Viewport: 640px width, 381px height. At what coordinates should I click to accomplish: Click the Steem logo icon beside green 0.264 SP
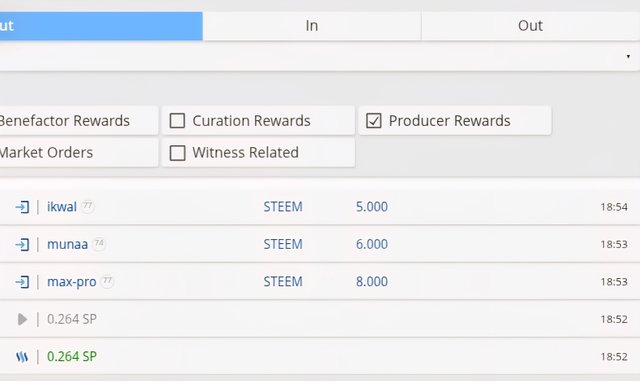[x=22, y=357]
